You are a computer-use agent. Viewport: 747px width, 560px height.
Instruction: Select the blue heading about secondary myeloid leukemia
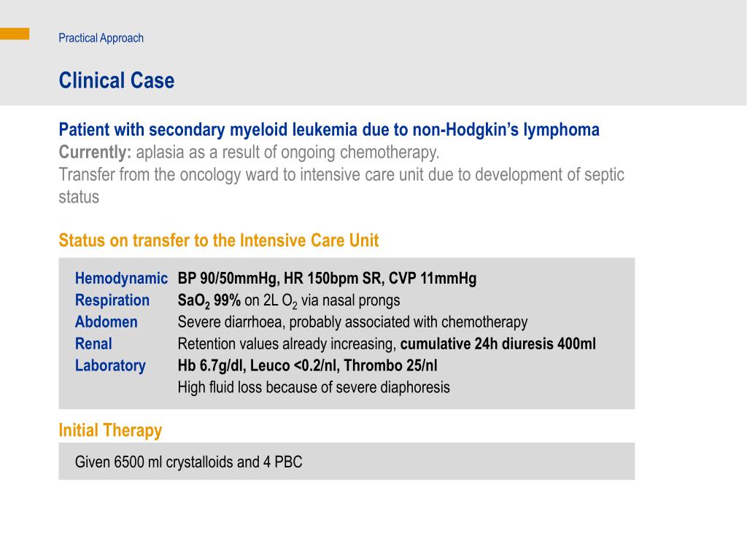(329, 130)
